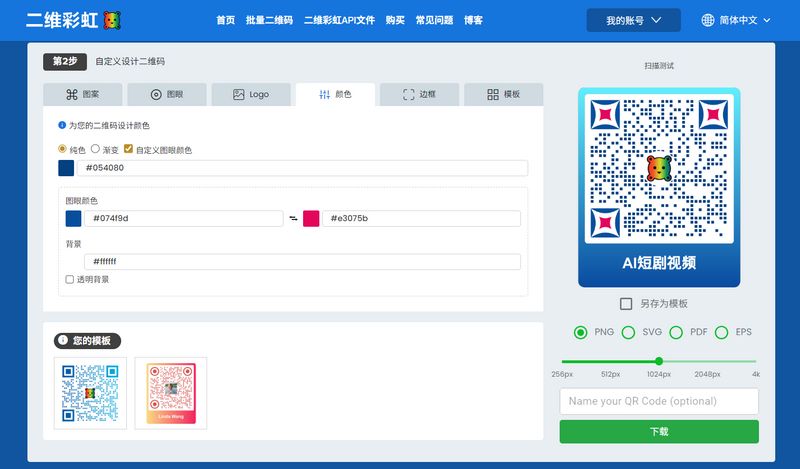The width and height of the screenshot is (800, 469).
Task: Open the 图眼 eye shape tab
Action: click(167, 95)
